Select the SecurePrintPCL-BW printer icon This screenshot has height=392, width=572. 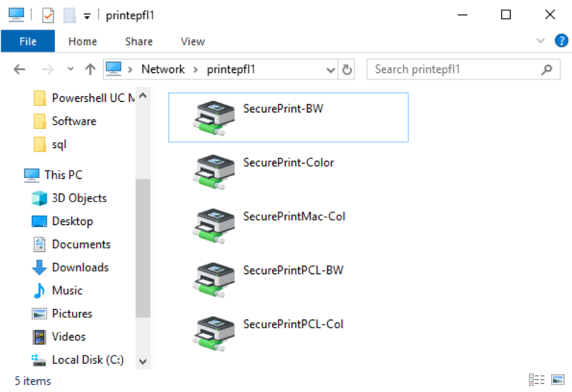[214, 279]
